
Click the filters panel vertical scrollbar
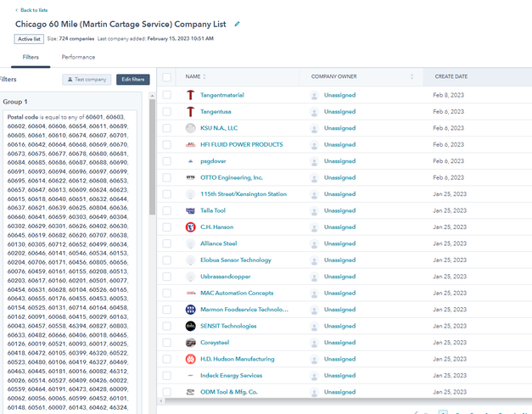153,157
